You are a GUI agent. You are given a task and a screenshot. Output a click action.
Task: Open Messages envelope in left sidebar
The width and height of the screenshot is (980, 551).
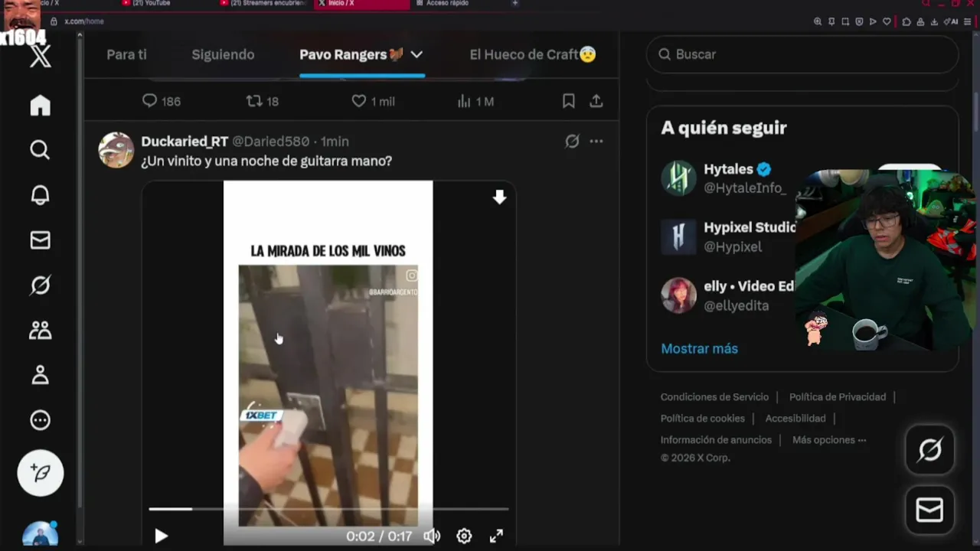coord(40,240)
